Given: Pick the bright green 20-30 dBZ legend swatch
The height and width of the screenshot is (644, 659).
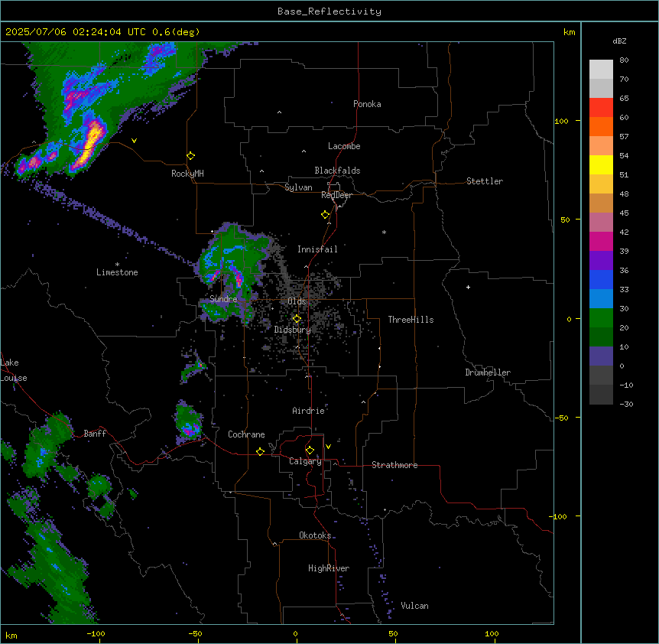Looking at the screenshot, I should point(601,318).
